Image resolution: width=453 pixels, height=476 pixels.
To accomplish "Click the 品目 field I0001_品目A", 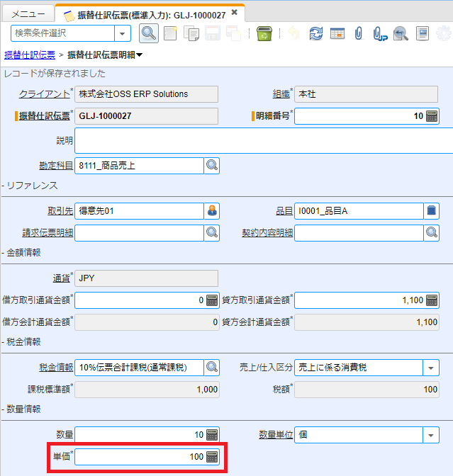I will (x=359, y=211).
